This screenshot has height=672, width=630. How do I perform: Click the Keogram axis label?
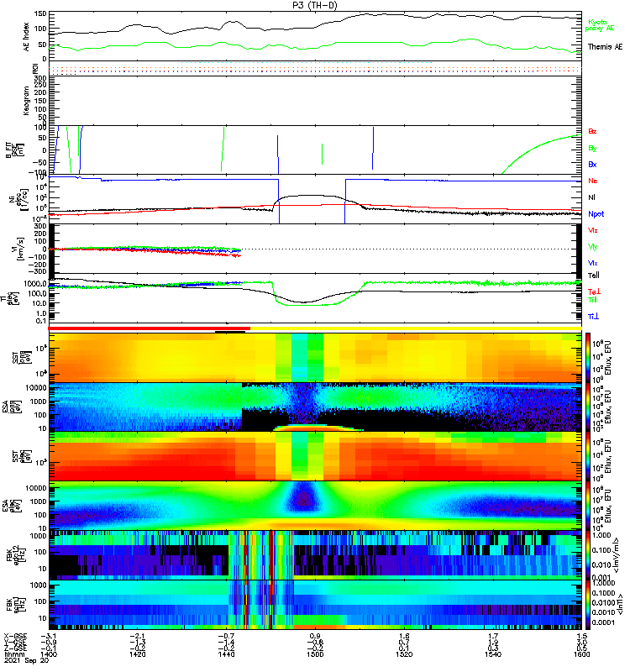tap(27, 101)
